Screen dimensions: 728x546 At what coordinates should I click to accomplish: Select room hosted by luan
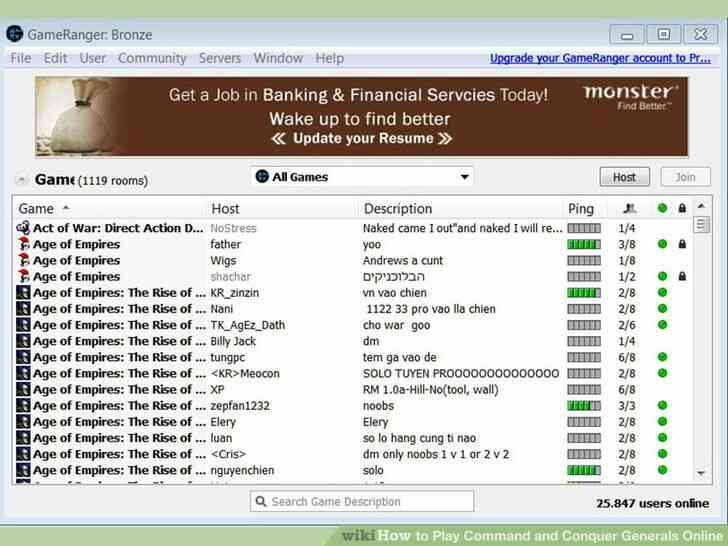click(353, 438)
